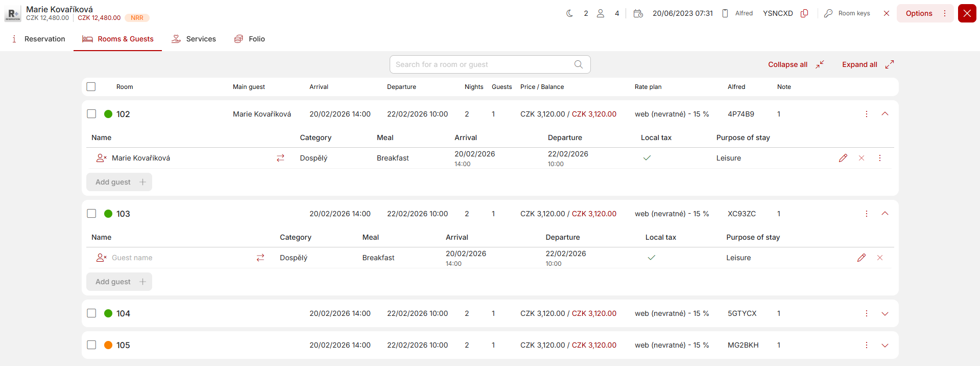Click swap guest arrows in room 103
This screenshot has height=366, width=980.
click(x=260, y=258)
